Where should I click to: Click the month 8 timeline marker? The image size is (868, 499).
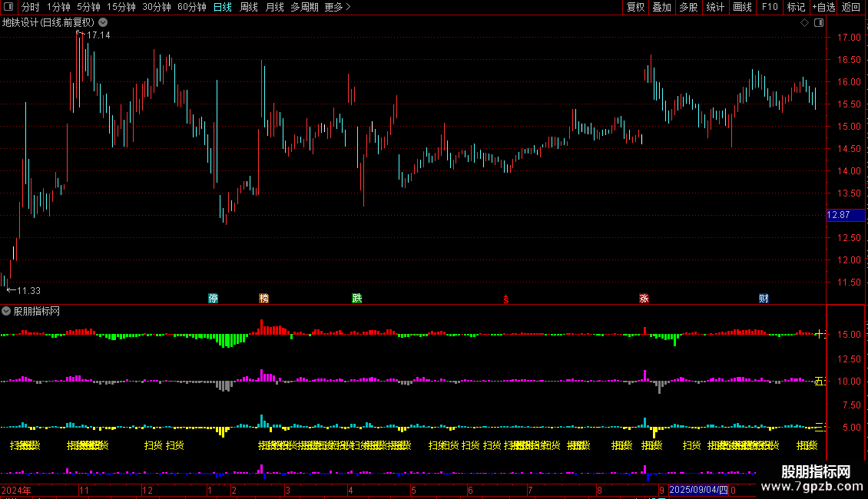point(599,490)
